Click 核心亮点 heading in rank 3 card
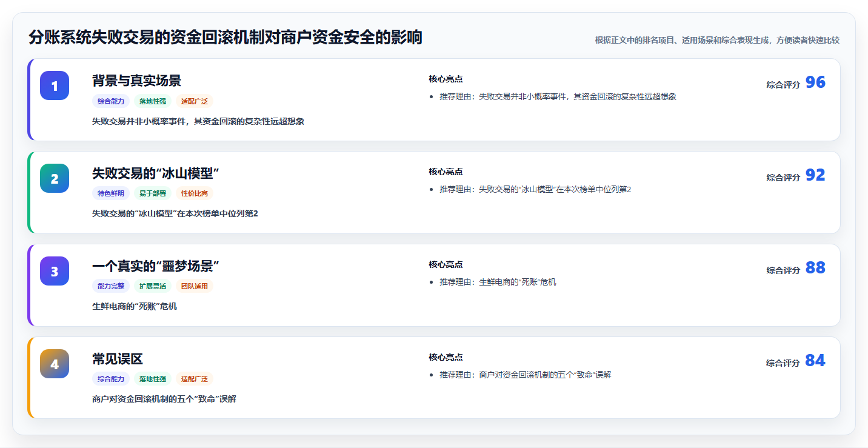868x448 pixels. [446, 264]
